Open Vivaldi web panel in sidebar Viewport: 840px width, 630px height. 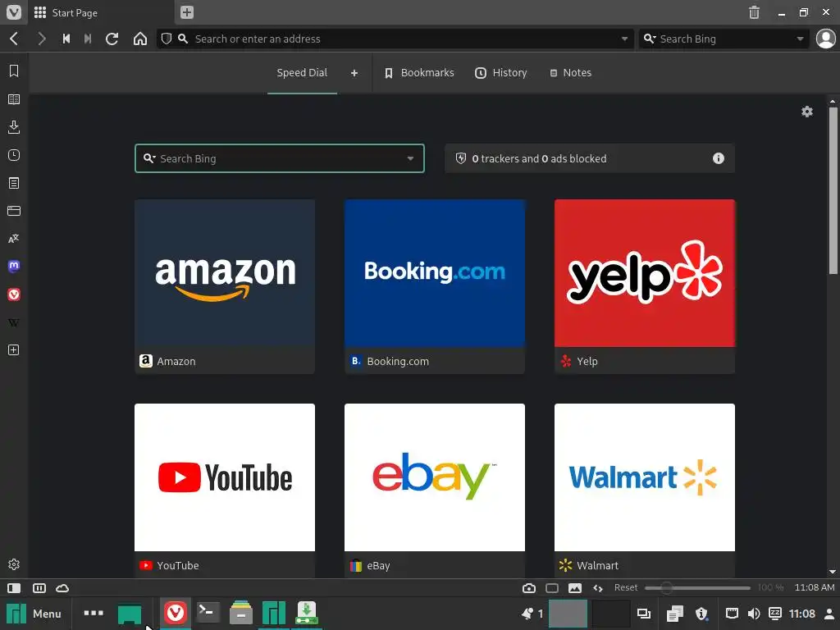coord(14,294)
